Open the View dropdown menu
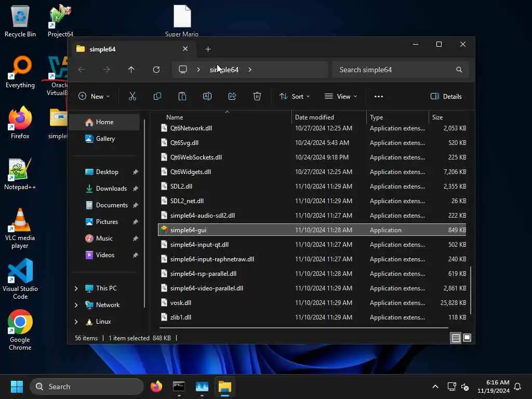The height and width of the screenshot is (399, 532). click(341, 96)
